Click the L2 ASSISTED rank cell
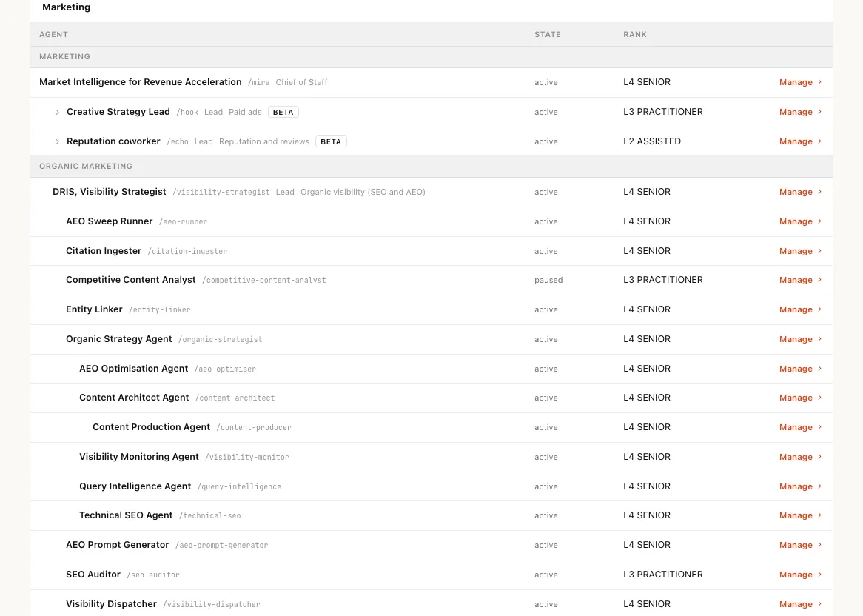This screenshot has width=863, height=616. point(652,141)
